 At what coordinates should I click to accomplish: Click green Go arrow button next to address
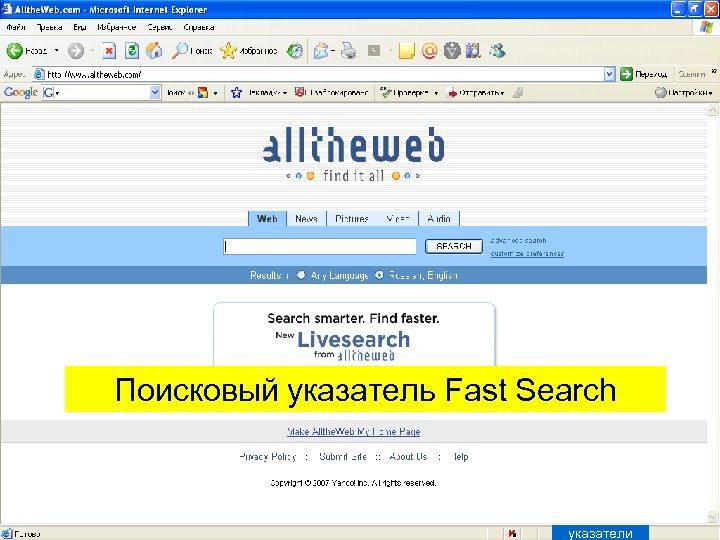pos(626,74)
